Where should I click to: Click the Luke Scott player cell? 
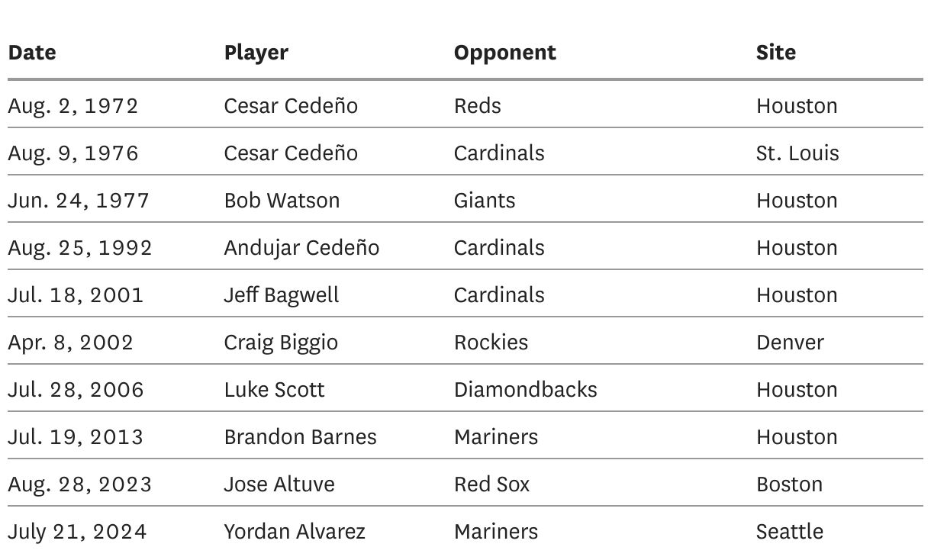click(274, 389)
